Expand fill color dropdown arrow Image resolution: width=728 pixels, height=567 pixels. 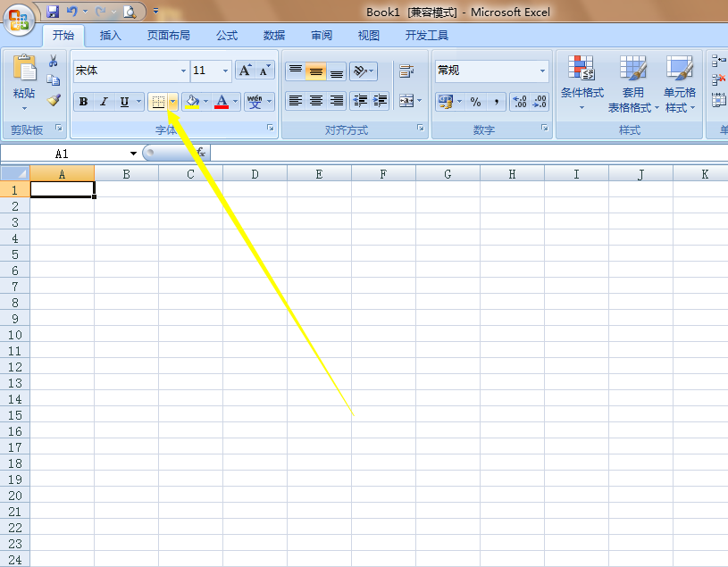[x=205, y=102]
